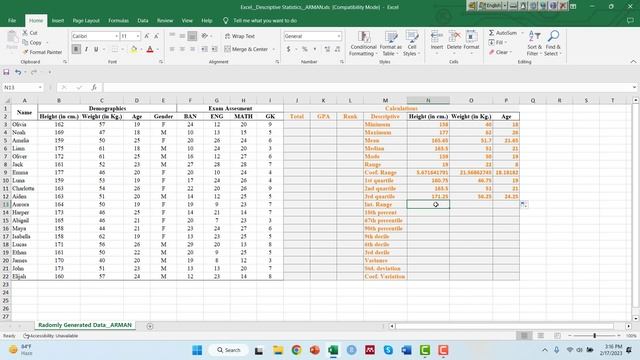Decrease decimal places

coord(337,49)
